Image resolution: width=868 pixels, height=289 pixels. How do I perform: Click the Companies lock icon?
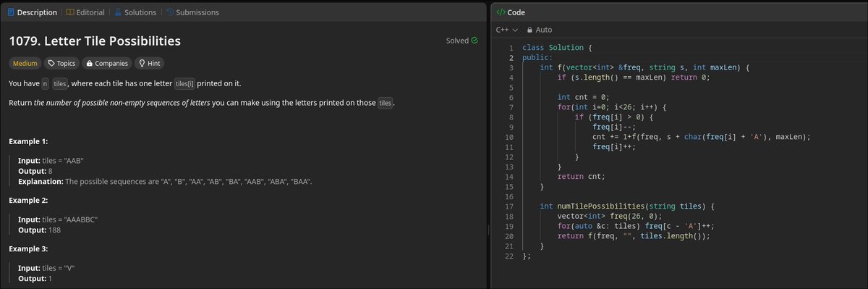[89, 63]
